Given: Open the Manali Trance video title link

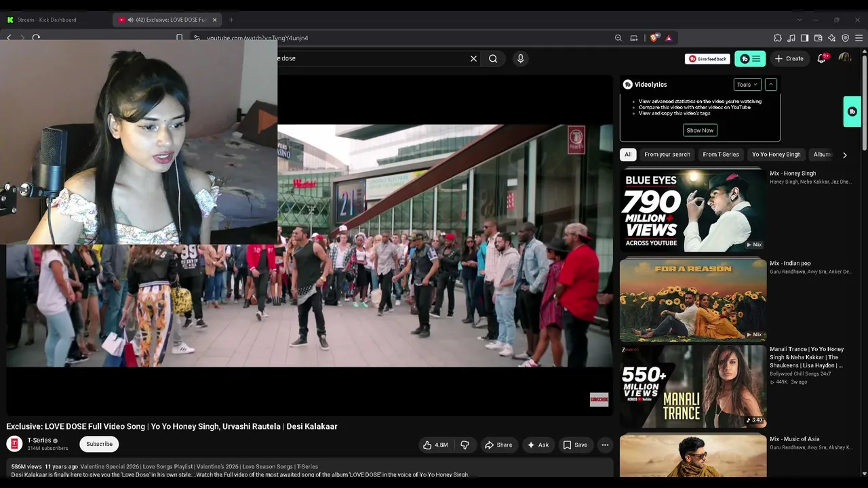Looking at the screenshot, I should point(807,357).
